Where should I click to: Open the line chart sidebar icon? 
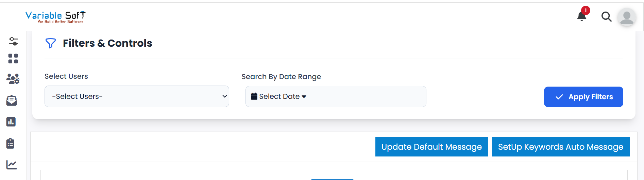[12, 165]
